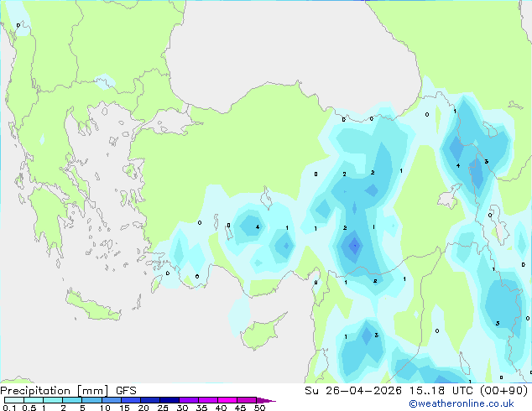The height and width of the screenshot is (411, 532).
Task: Click the legend label '0.1'
Action: 9,408
